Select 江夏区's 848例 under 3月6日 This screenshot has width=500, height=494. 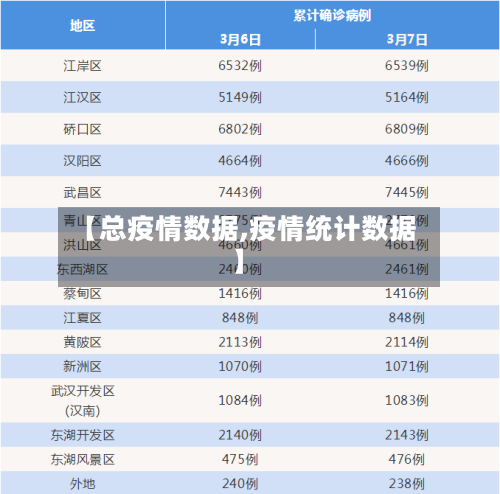(240, 318)
